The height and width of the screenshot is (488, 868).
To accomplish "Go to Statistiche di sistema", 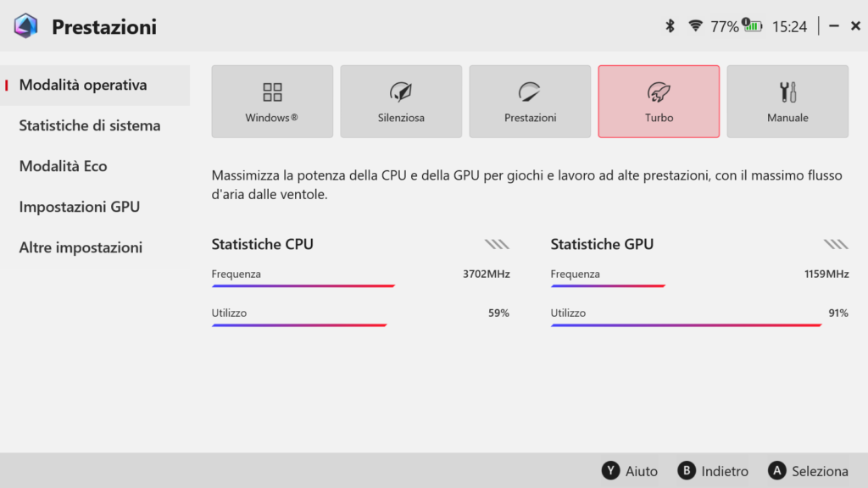I will [90, 125].
